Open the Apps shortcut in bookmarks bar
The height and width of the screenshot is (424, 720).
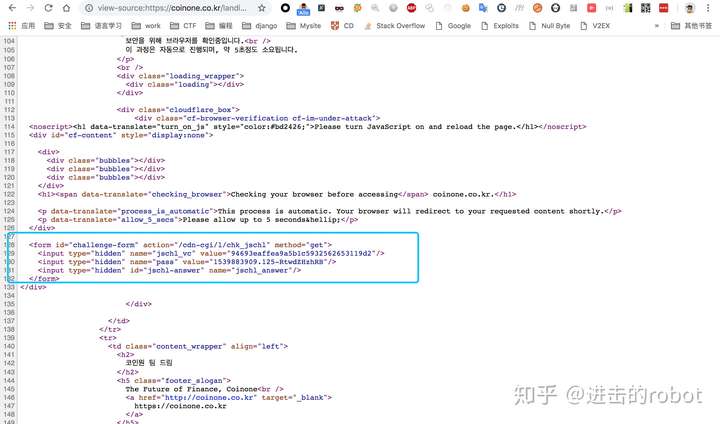point(22,26)
